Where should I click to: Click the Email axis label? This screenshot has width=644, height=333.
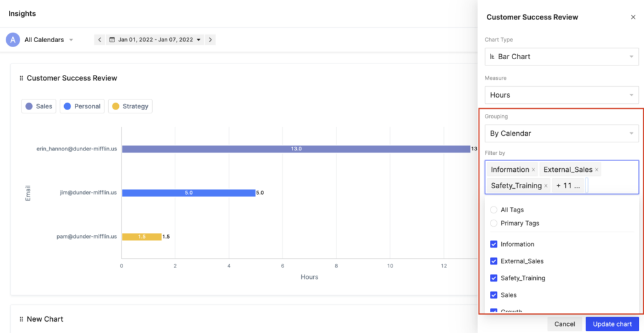pos(28,193)
